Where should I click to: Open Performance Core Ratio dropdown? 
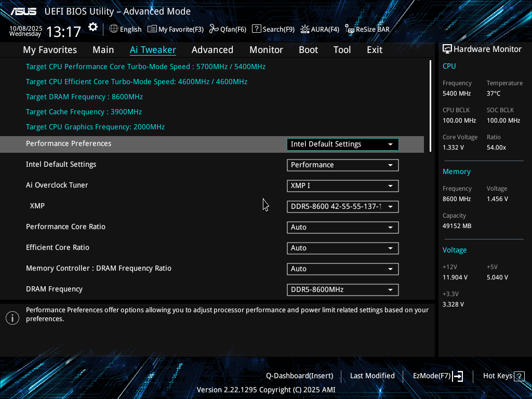tap(342, 228)
